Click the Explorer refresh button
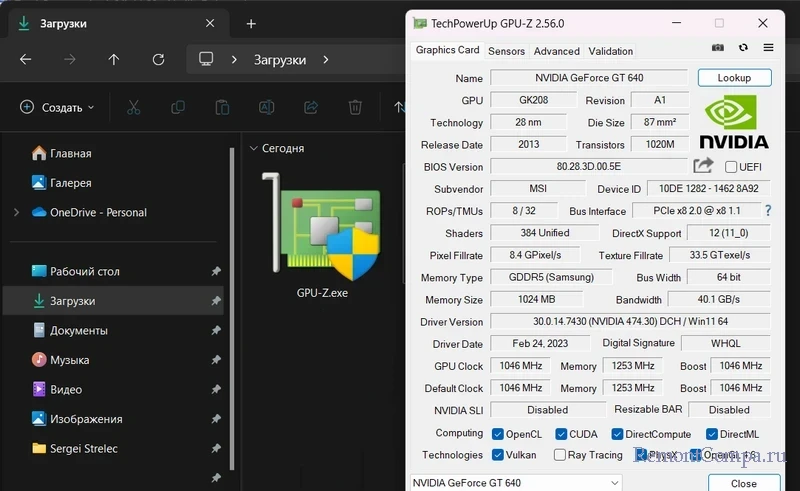 pos(158,60)
